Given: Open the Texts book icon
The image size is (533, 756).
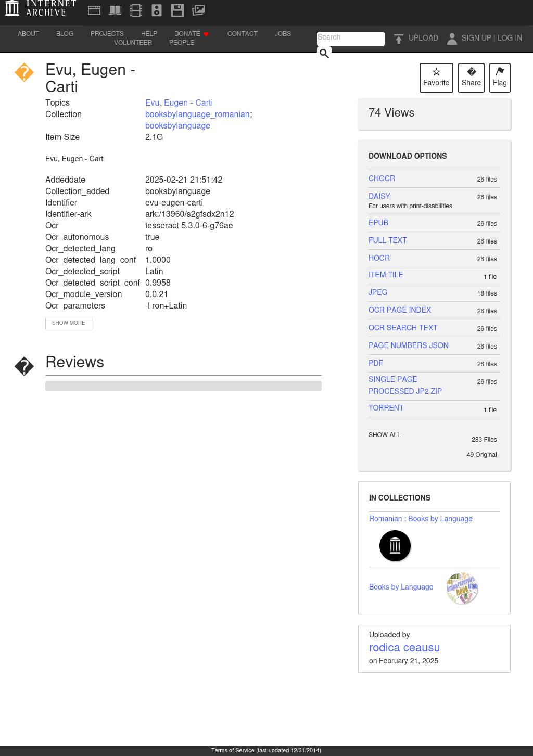Looking at the screenshot, I should 115,10.
